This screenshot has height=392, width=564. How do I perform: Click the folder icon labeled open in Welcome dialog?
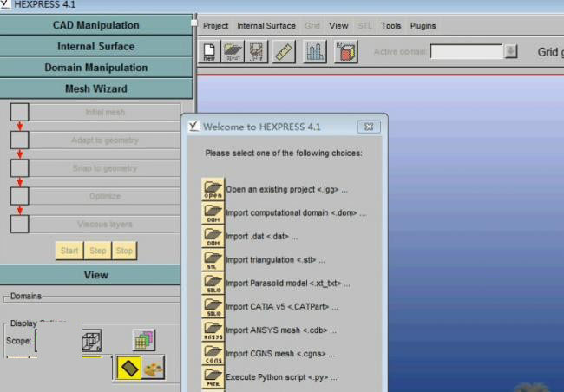pyautogui.click(x=213, y=189)
